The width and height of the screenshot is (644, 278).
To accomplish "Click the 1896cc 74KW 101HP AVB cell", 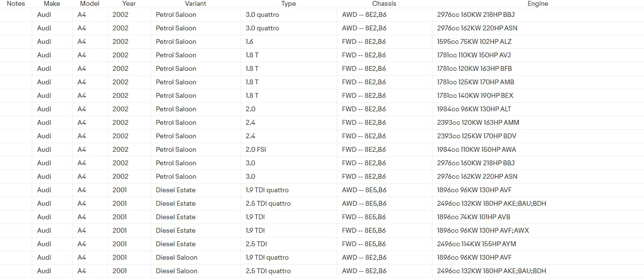I will (x=474, y=217).
